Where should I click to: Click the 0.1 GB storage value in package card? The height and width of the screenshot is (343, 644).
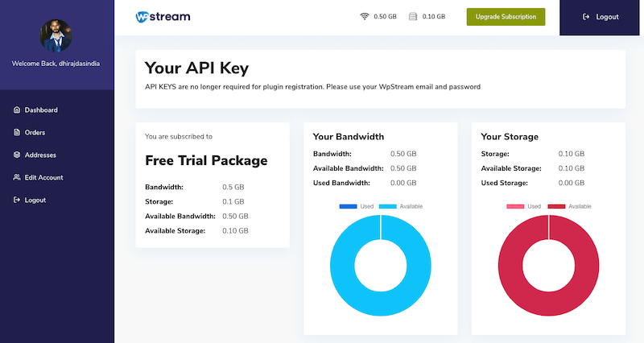233,201
